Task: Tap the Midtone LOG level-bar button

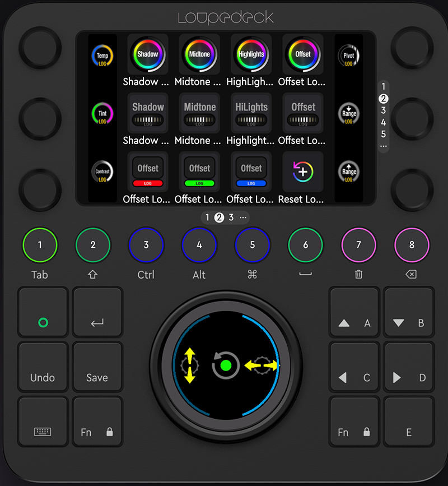Action: click(x=199, y=113)
